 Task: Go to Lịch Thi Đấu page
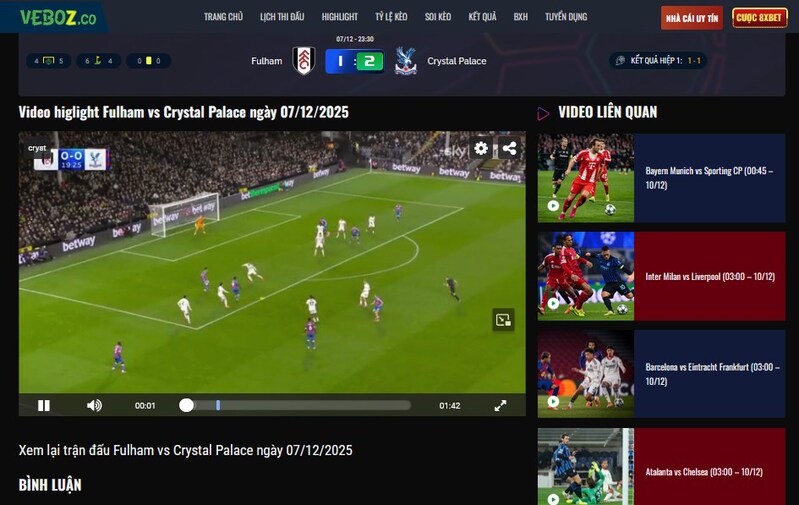(282, 17)
